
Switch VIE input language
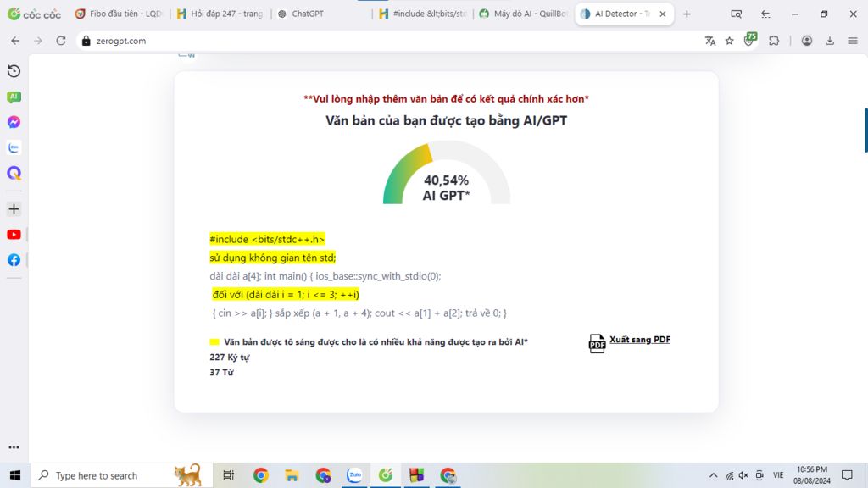click(x=778, y=475)
